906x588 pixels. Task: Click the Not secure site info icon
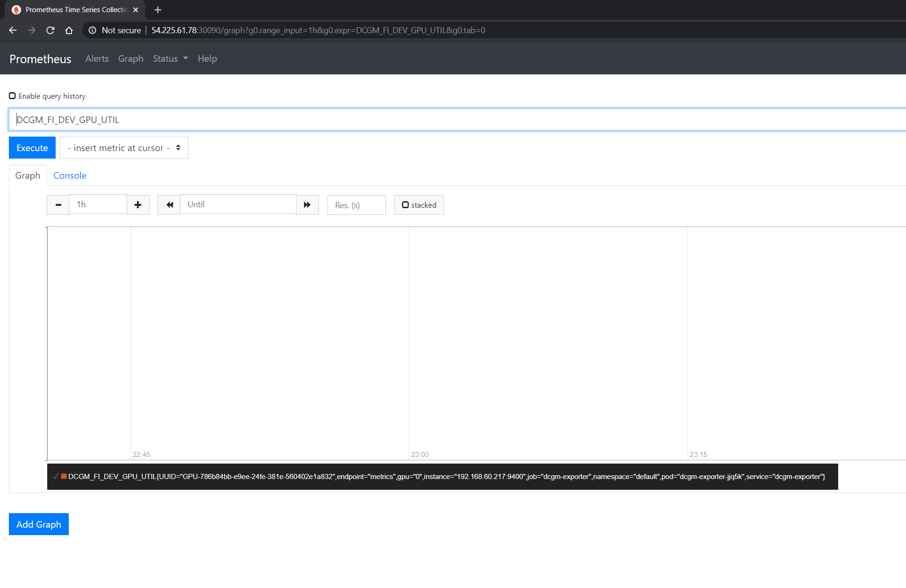(x=93, y=30)
